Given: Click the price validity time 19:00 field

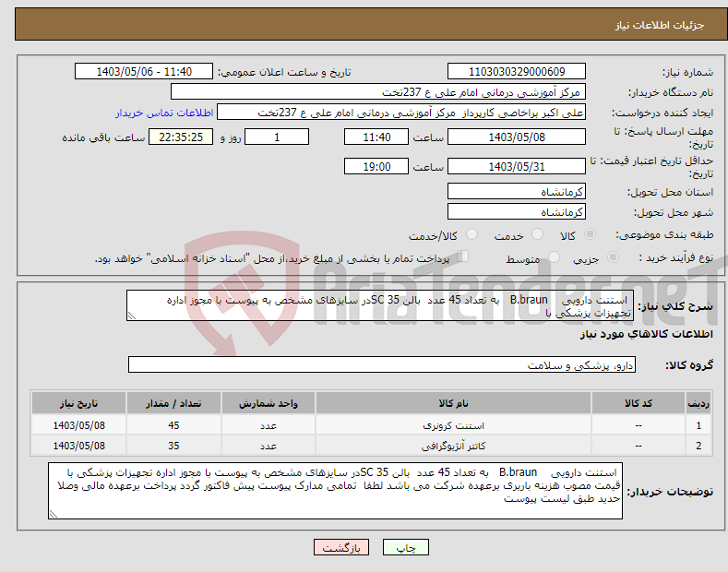Looking at the screenshot, I should point(376,166).
